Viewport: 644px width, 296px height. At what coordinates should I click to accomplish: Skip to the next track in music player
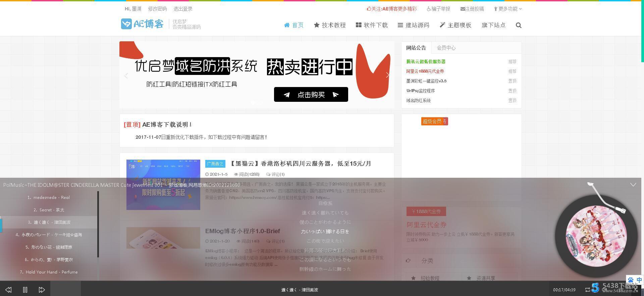(x=42, y=290)
